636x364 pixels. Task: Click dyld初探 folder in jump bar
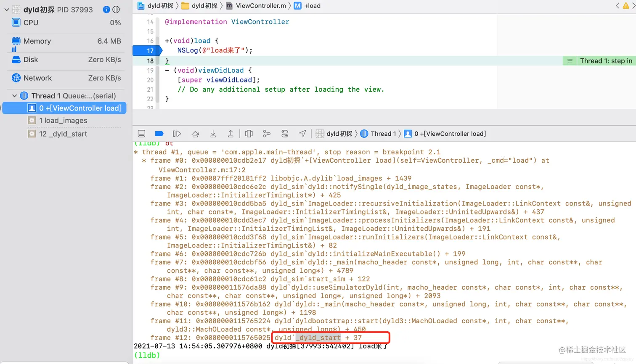point(199,5)
